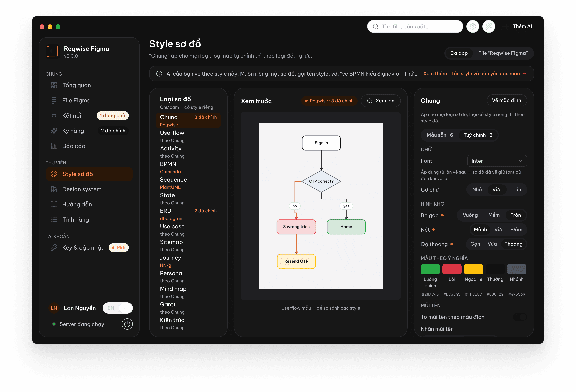Set Độ thoáng to Gọn
The height and width of the screenshot is (392, 576).
[475, 244]
